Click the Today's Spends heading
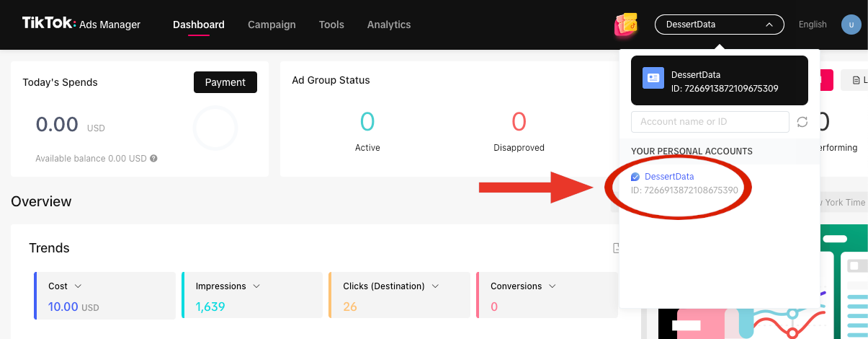 (x=60, y=82)
